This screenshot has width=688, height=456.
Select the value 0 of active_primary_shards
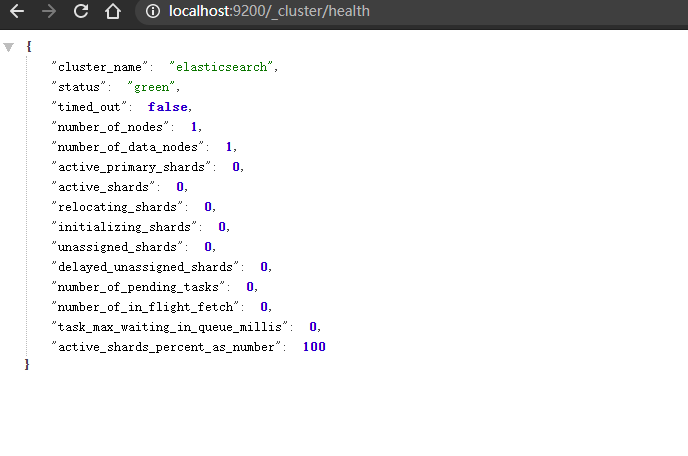pyautogui.click(x=236, y=167)
